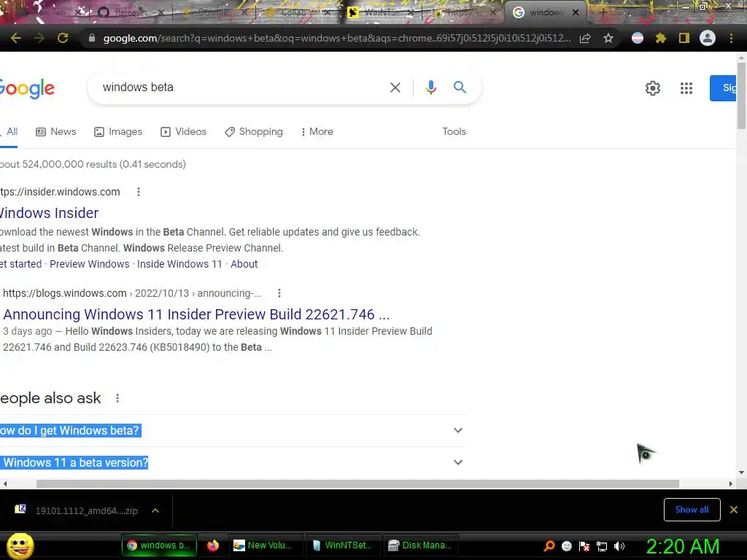The width and height of the screenshot is (747, 560).
Task: Open People also ask options menu
Action: tap(117, 398)
